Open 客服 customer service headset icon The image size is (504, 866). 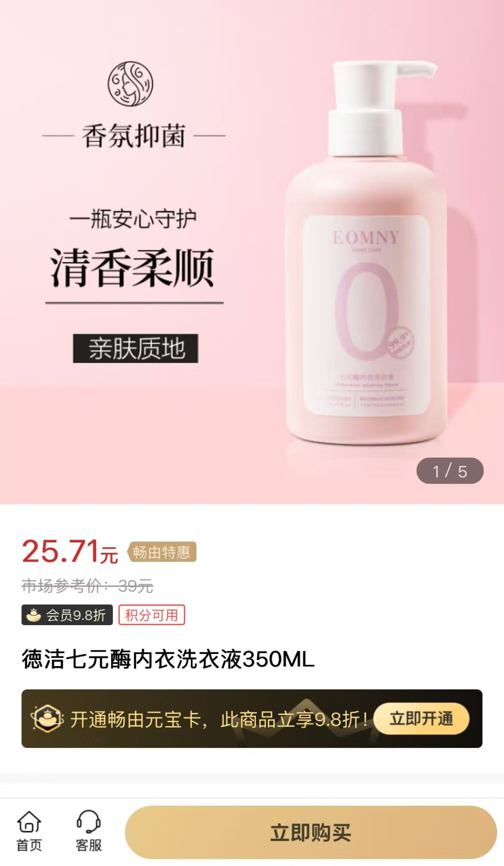tap(89, 831)
